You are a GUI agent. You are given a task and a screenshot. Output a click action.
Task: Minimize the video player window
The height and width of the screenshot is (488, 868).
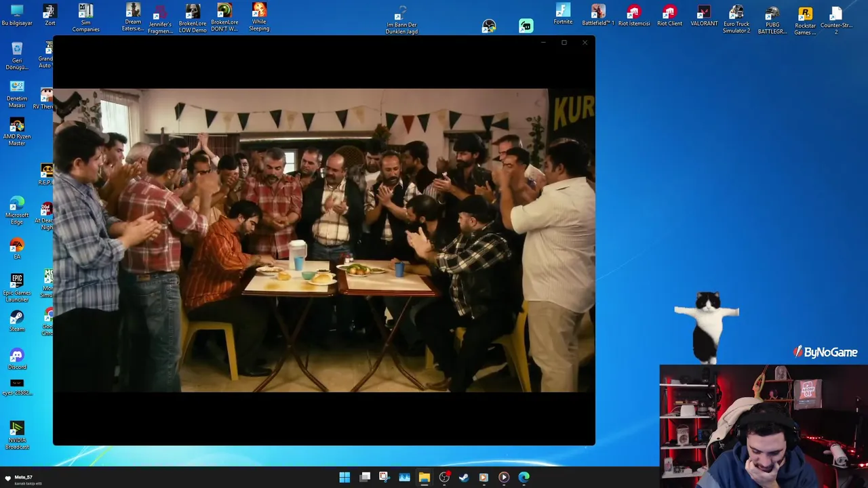coord(543,43)
